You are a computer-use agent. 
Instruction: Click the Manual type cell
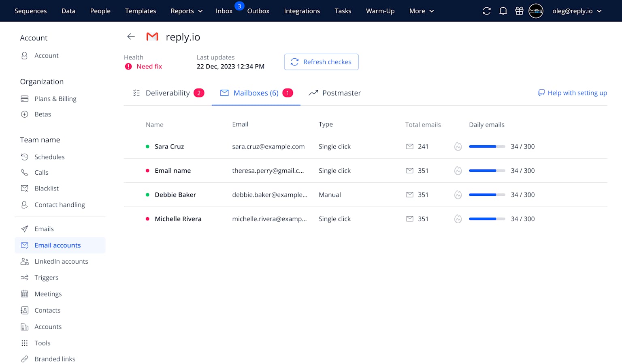pyautogui.click(x=330, y=195)
